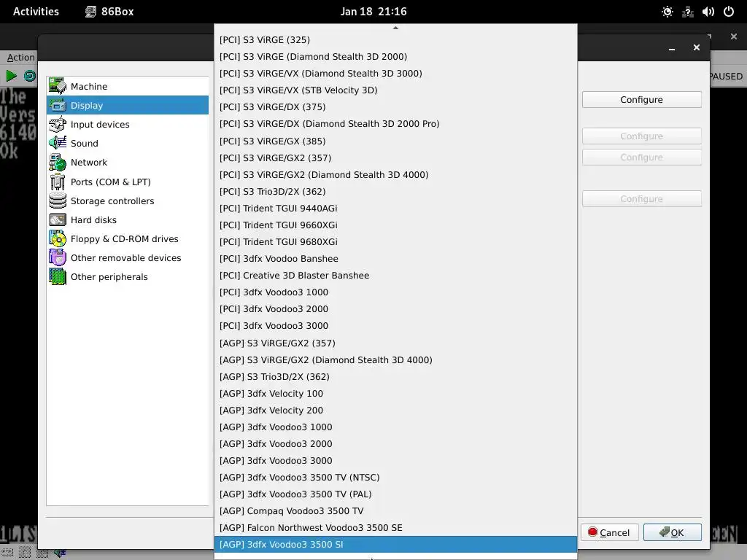Screen dimensions: 747x560
Task: Open Hard disks settings
Action: 128,220
